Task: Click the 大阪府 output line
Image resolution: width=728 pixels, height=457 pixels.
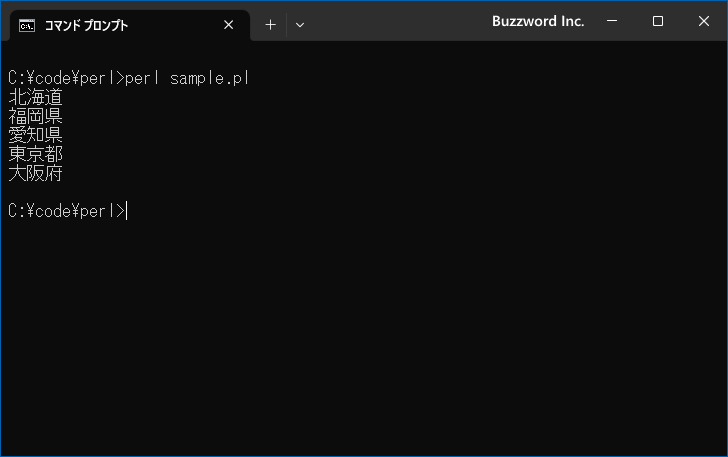Action: (35, 173)
